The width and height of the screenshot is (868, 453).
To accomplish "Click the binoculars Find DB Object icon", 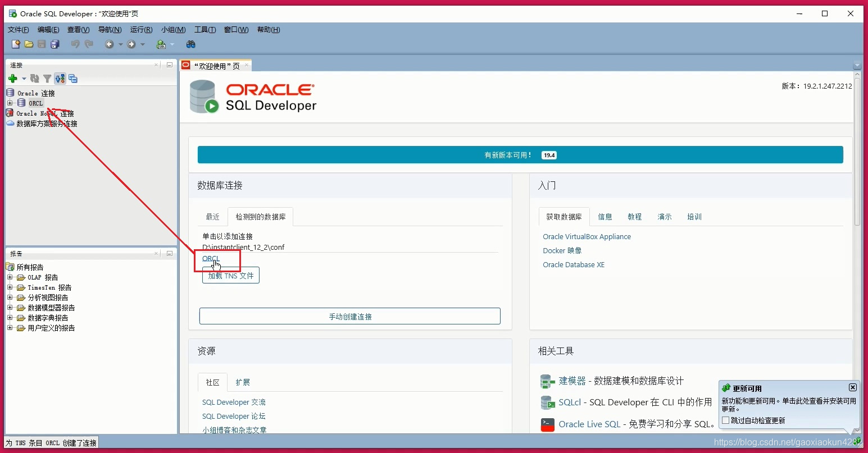I will click(191, 44).
